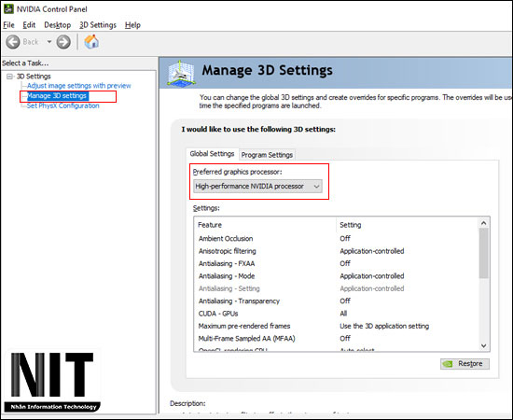Screen dimensions: 513x420
Task: Click the Back arrow button
Action: 13,42
